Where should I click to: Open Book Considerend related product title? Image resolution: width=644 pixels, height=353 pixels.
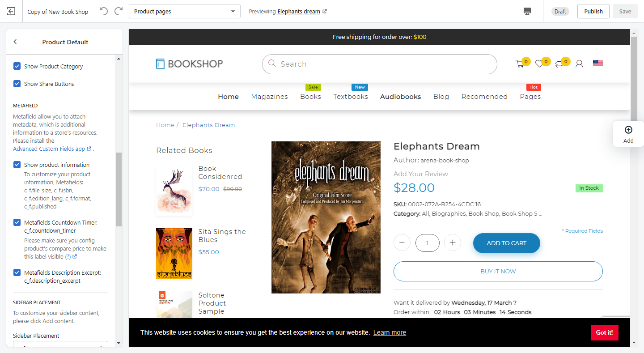tap(220, 173)
